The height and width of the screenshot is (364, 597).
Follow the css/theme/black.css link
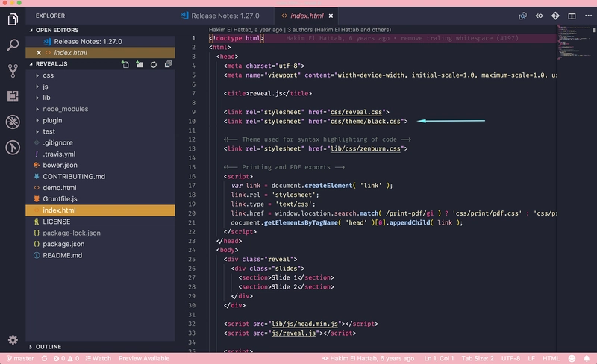pos(365,122)
